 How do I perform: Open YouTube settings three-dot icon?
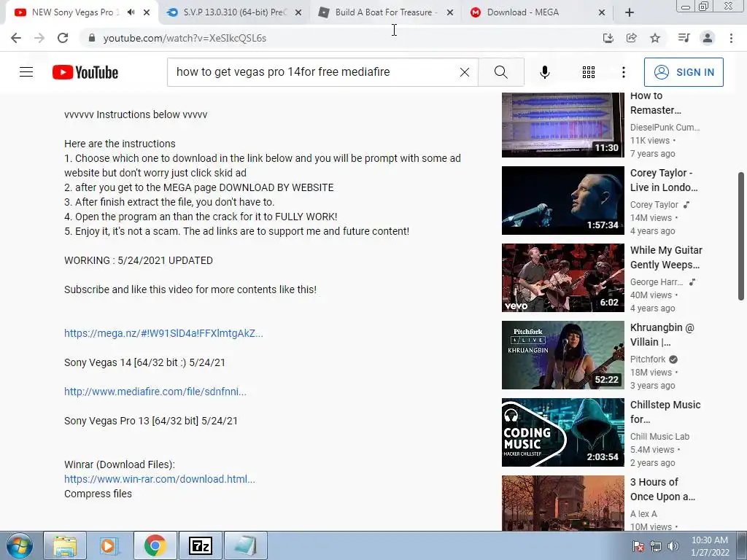coord(623,72)
